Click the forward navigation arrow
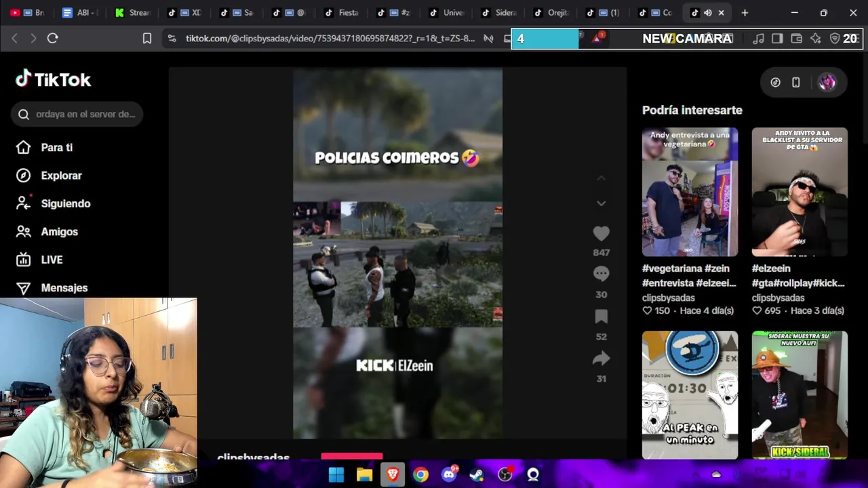 (x=33, y=39)
